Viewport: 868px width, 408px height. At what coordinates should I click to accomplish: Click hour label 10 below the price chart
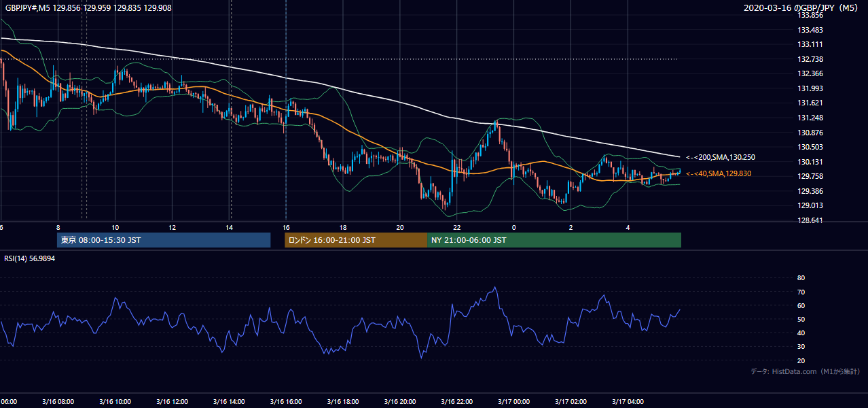coord(115,228)
